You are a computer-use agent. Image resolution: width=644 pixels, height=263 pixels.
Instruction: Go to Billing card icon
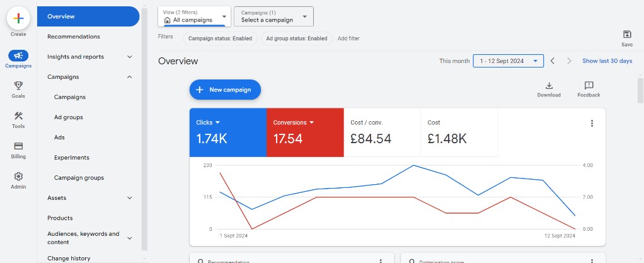[x=18, y=146]
